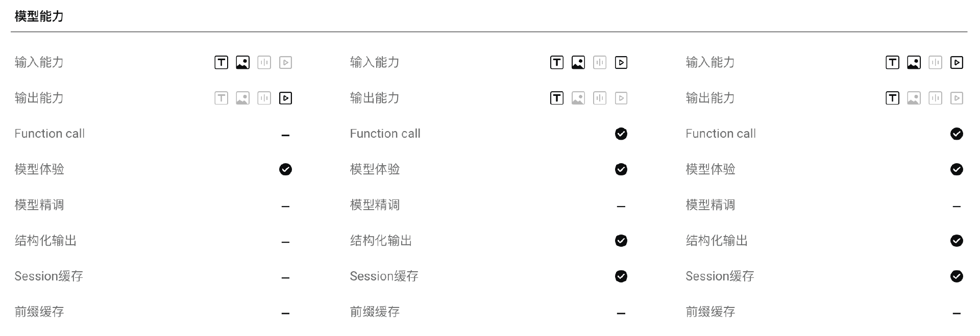Click 前缀缓存 label in third column
The height and width of the screenshot is (336, 980).
click(710, 312)
